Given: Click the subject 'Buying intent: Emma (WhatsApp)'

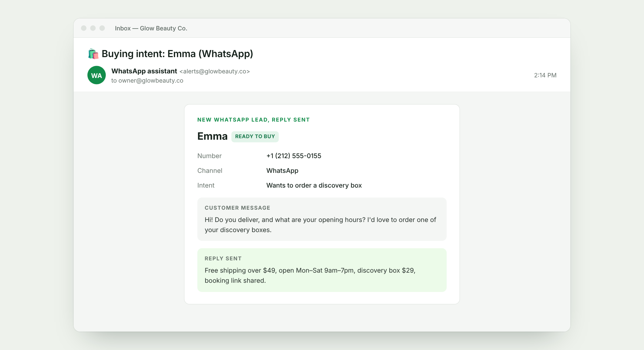Looking at the screenshot, I should [x=177, y=54].
